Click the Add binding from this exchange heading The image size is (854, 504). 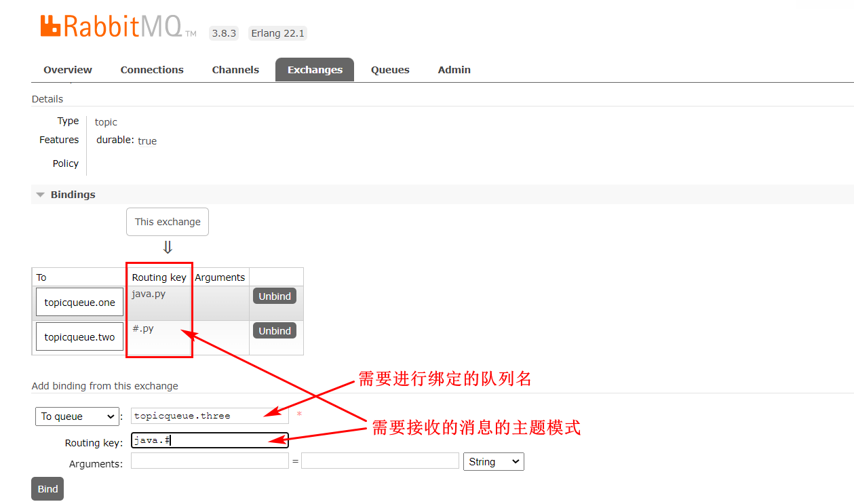pos(105,386)
